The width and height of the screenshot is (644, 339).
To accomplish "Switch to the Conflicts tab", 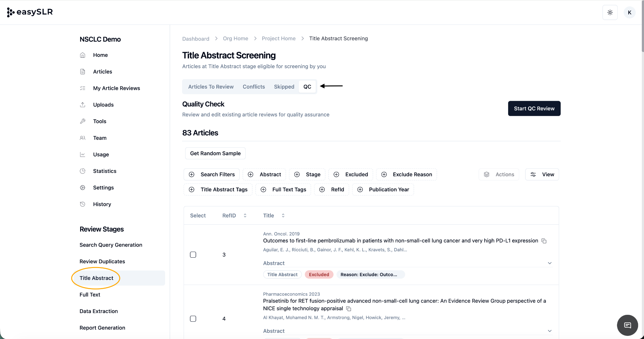I will point(253,87).
